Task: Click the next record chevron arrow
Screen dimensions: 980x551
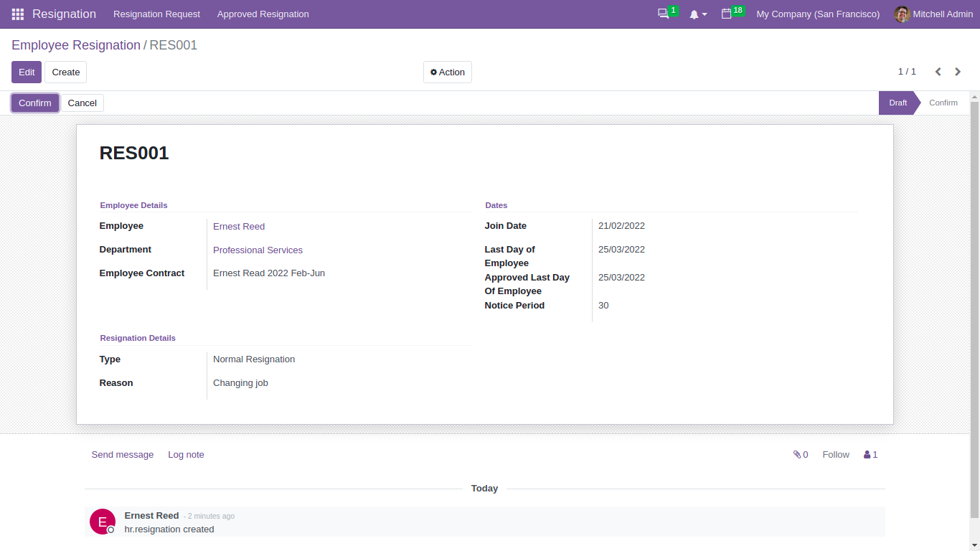Action: click(958, 72)
